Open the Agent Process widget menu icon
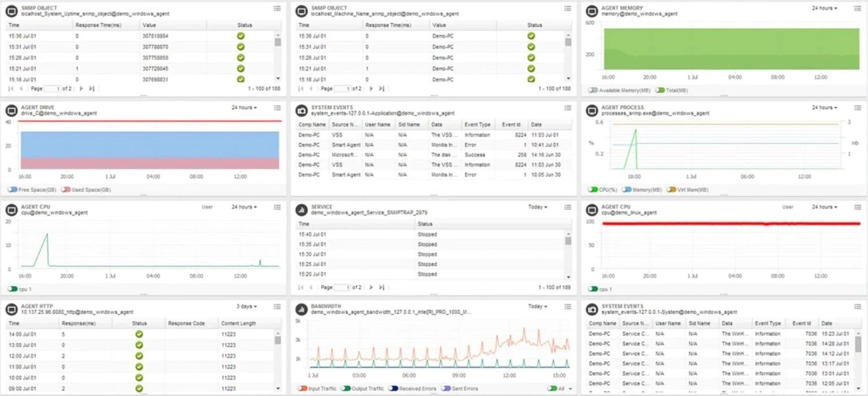 [x=857, y=108]
